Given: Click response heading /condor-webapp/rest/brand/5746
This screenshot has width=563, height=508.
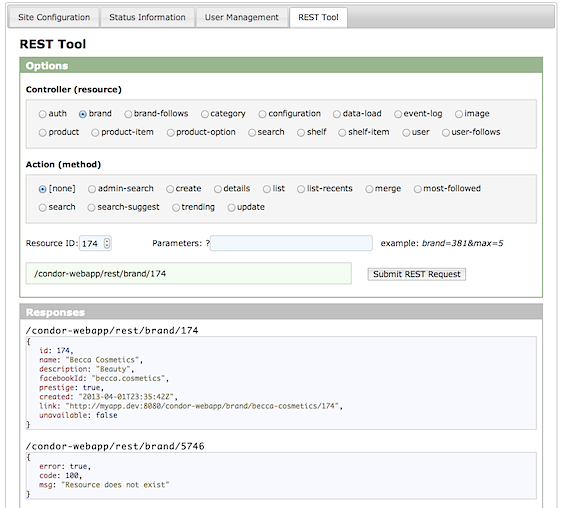Looking at the screenshot, I should click(115, 446).
